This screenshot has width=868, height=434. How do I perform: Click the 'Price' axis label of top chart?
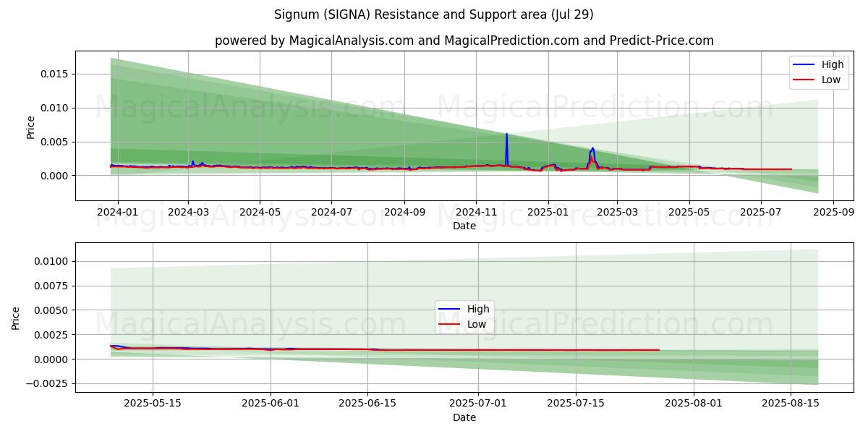pos(30,127)
